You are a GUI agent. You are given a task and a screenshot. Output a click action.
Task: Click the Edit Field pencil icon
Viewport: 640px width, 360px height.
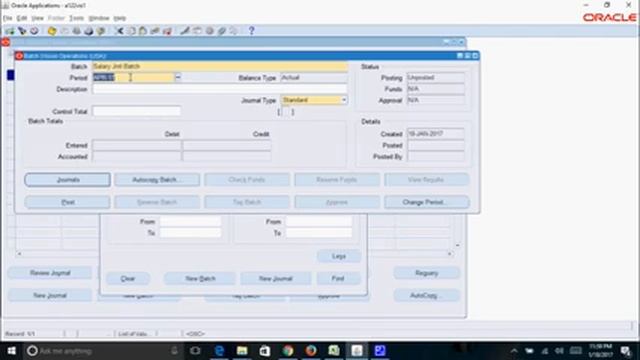(x=185, y=31)
